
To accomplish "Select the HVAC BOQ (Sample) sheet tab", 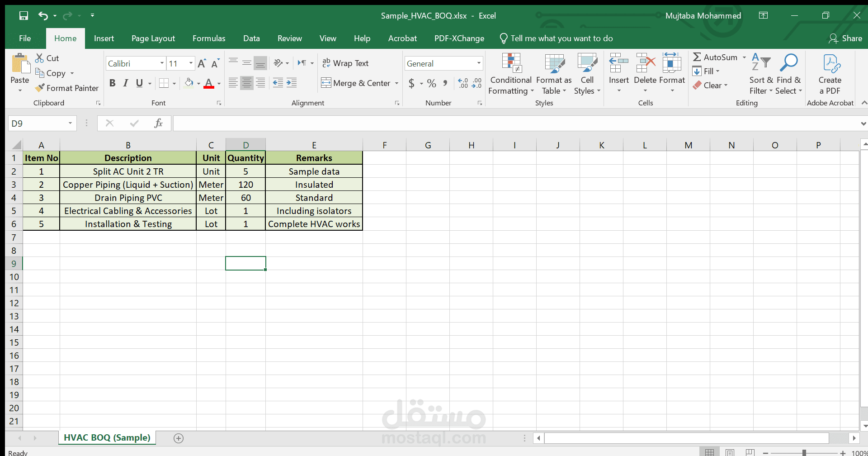I will (x=107, y=437).
